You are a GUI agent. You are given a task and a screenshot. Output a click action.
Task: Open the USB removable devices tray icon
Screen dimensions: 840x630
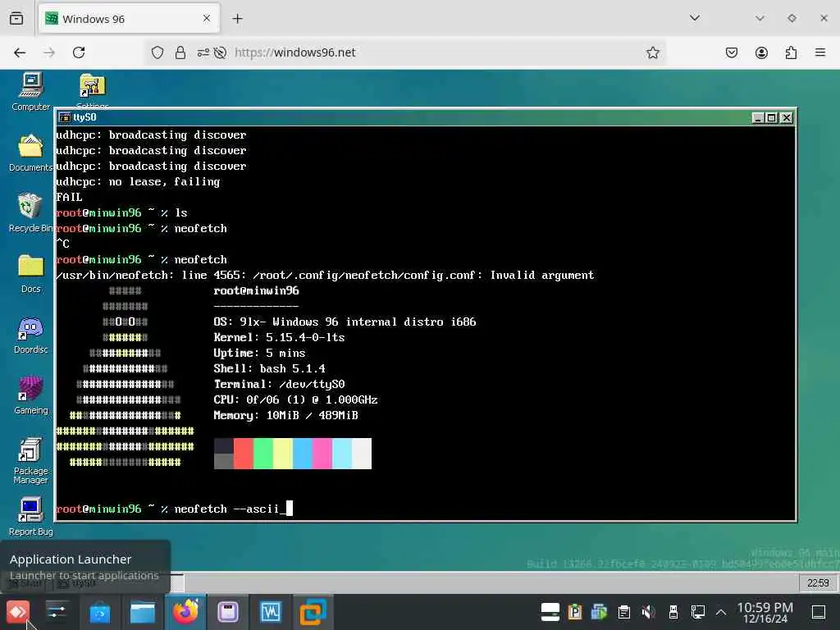click(673, 612)
